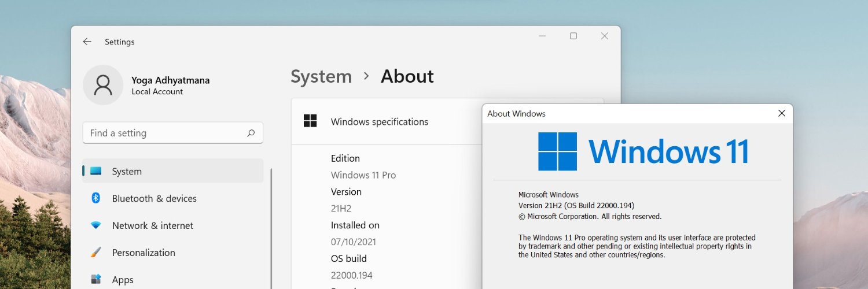The width and height of the screenshot is (868, 289).
Task: Click the search magnifier in Find a setting
Action: pyautogui.click(x=251, y=133)
